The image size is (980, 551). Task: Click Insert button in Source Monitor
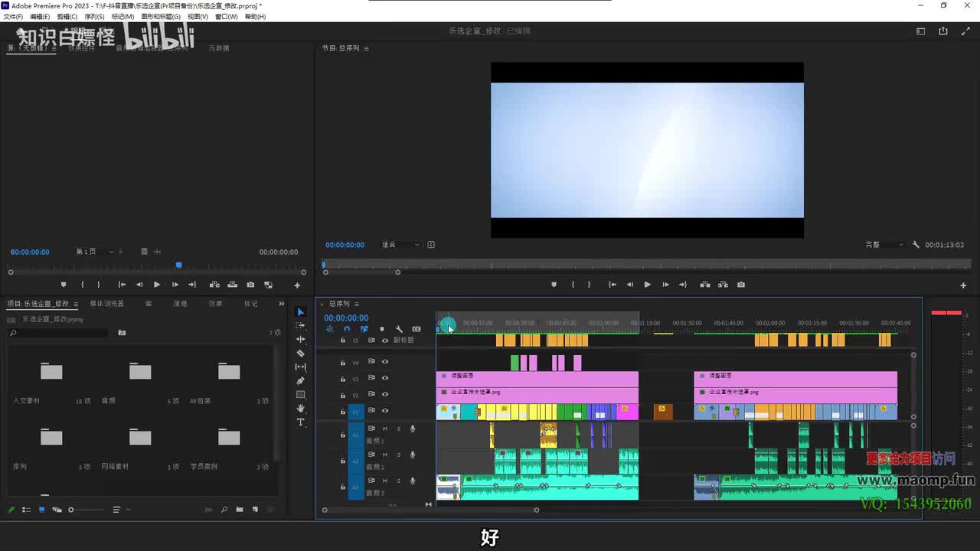214,285
